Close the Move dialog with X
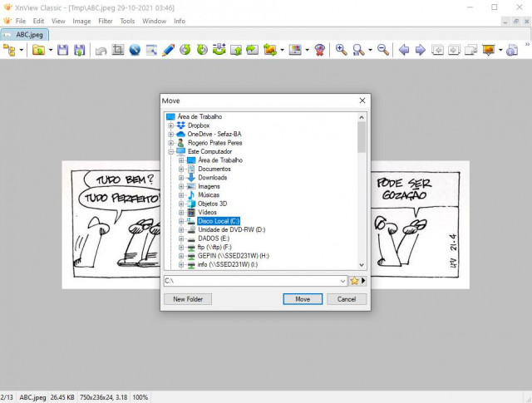This screenshot has height=403, width=532. pos(362,101)
